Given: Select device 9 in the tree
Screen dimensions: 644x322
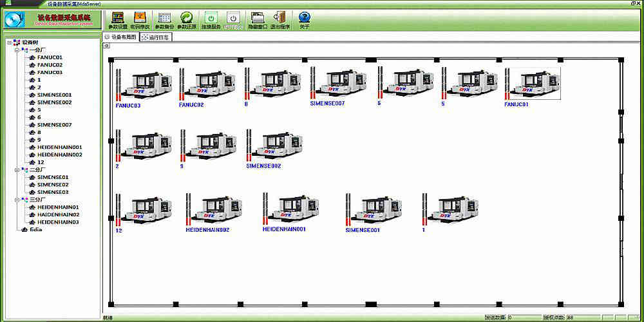Looking at the screenshot, I should (x=39, y=140).
